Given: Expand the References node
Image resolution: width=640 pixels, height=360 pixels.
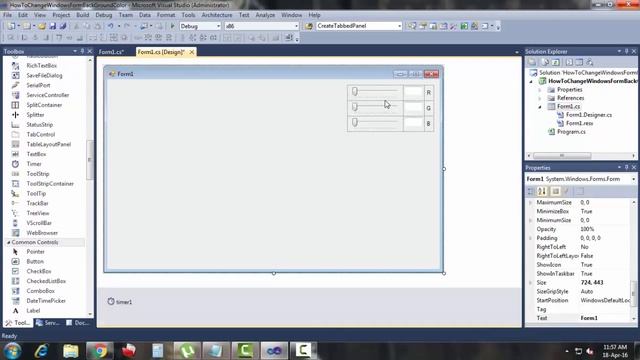Looking at the screenshot, I should 540,98.
